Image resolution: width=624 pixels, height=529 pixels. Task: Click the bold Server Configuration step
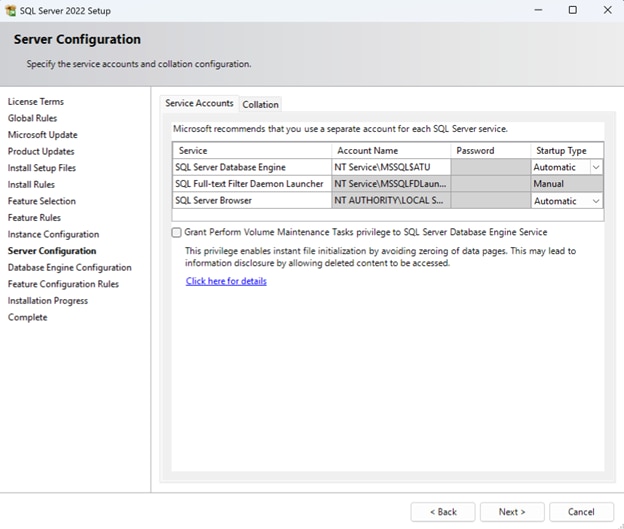(x=52, y=251)
